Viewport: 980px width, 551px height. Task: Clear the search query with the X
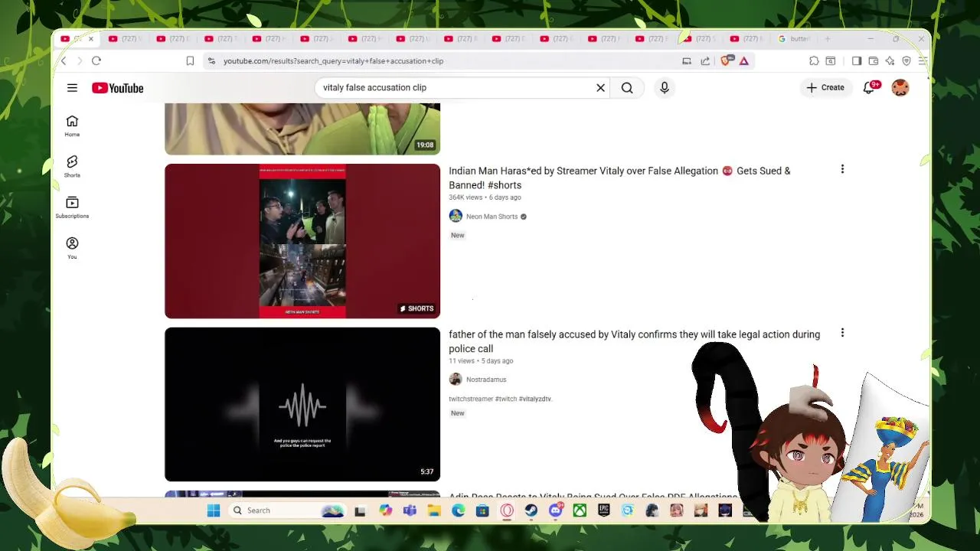[x=601, y=88]
